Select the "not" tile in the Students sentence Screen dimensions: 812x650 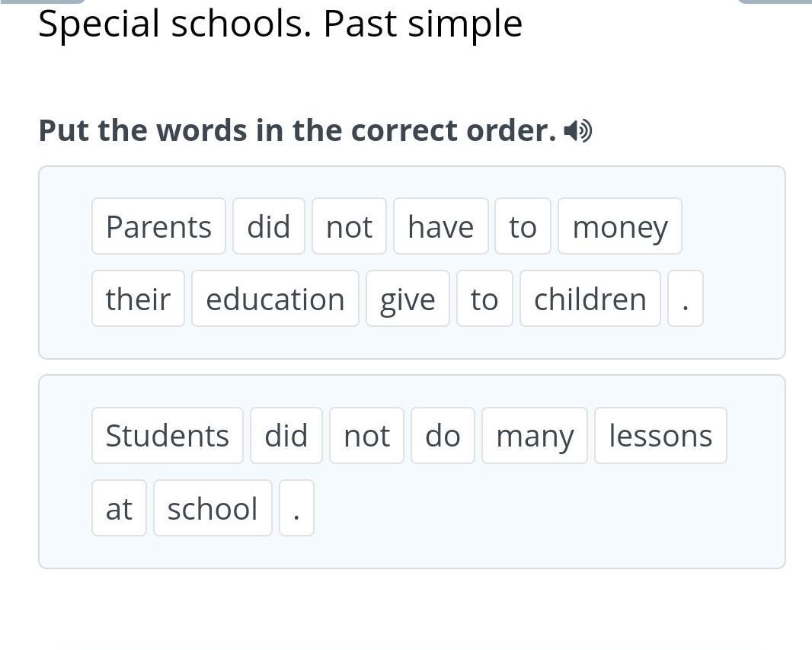click(366, 436)
